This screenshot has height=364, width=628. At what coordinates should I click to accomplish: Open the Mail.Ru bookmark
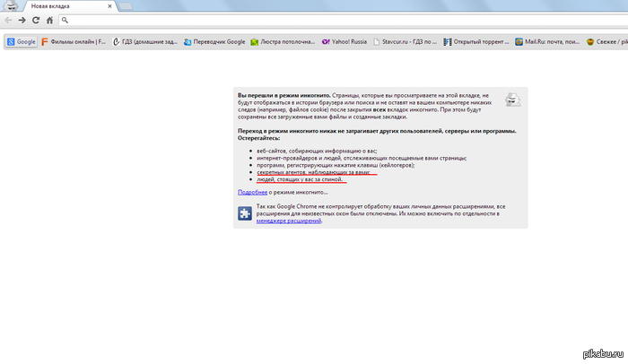coord(545,41)
